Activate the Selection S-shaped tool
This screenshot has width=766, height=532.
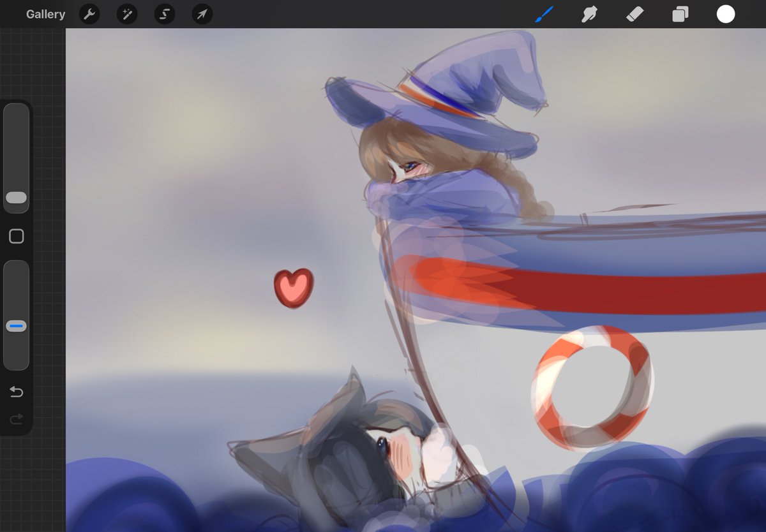(165, 14)
